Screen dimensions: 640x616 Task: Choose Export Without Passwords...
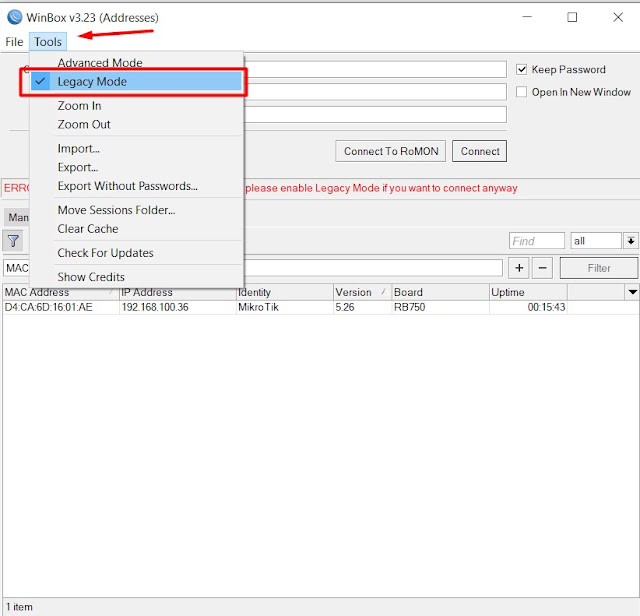[x=137, y=186]
